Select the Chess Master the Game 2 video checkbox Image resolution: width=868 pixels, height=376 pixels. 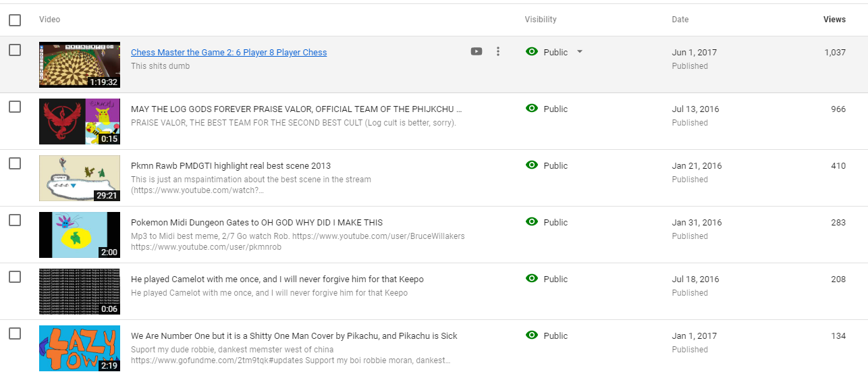point(15,50)
